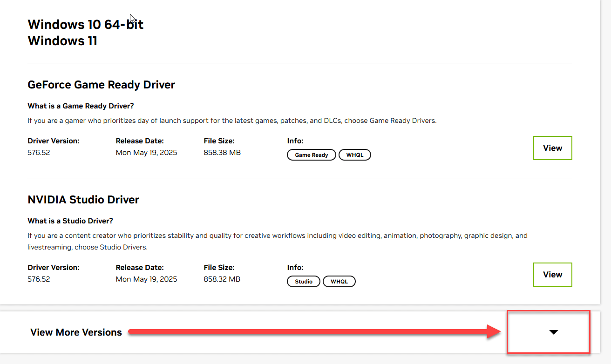
Task: Click the Studio driver release date
Action: point(146,279)
